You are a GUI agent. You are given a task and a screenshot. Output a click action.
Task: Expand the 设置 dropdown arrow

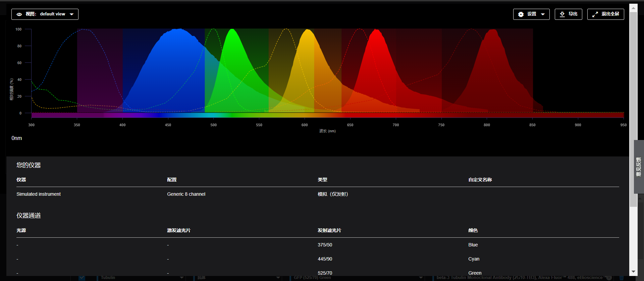[543, 14]
